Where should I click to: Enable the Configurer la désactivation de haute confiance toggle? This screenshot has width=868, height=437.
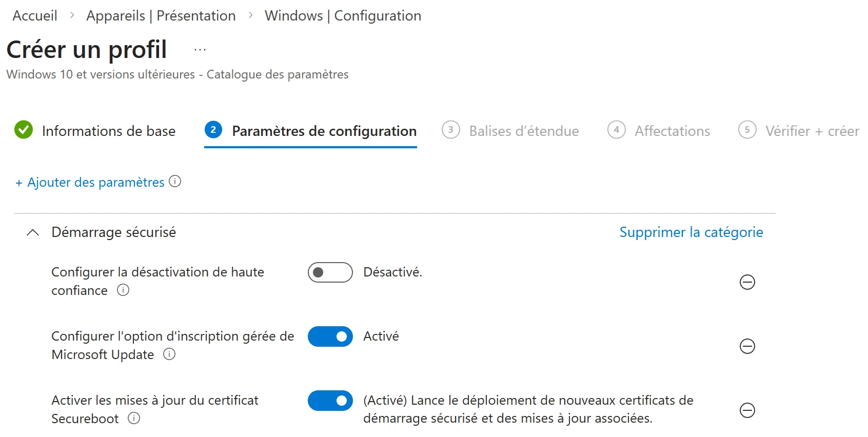point(330,272)
